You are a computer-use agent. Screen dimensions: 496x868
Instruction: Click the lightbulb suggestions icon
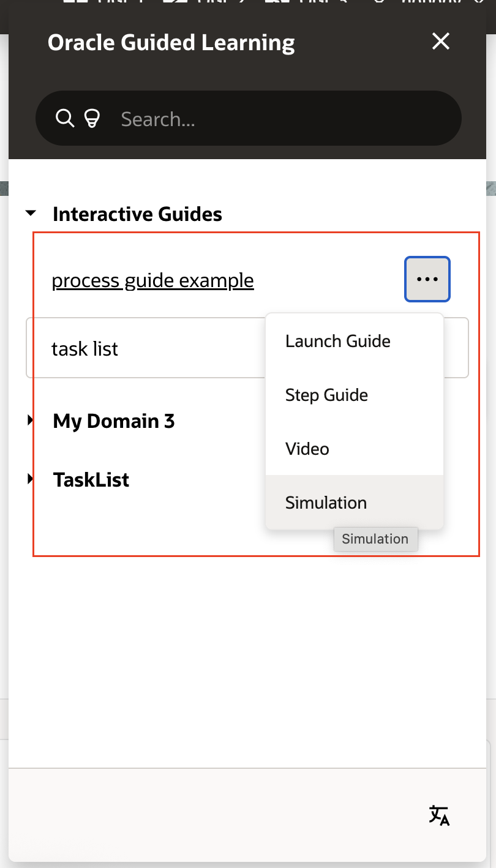click(x=91, y=118)
